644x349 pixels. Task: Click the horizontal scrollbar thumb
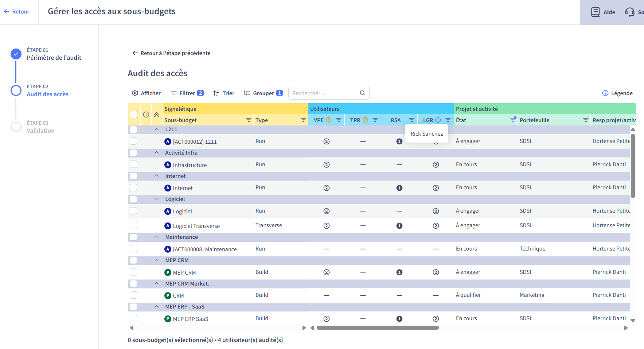[378, 327]
